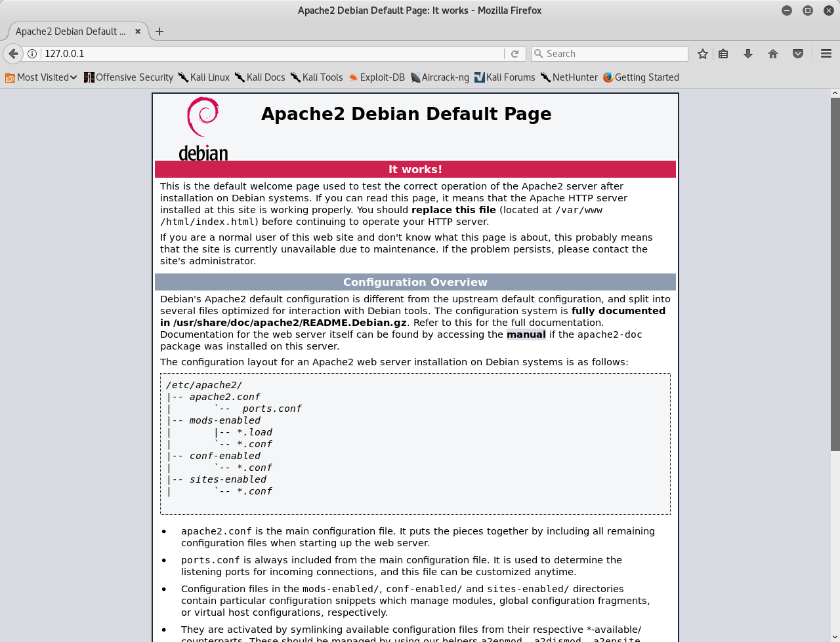Viewport: 840px width, 642px height.
Task: Click the conf-enabled line in the config tree
Action: (225, 456)
